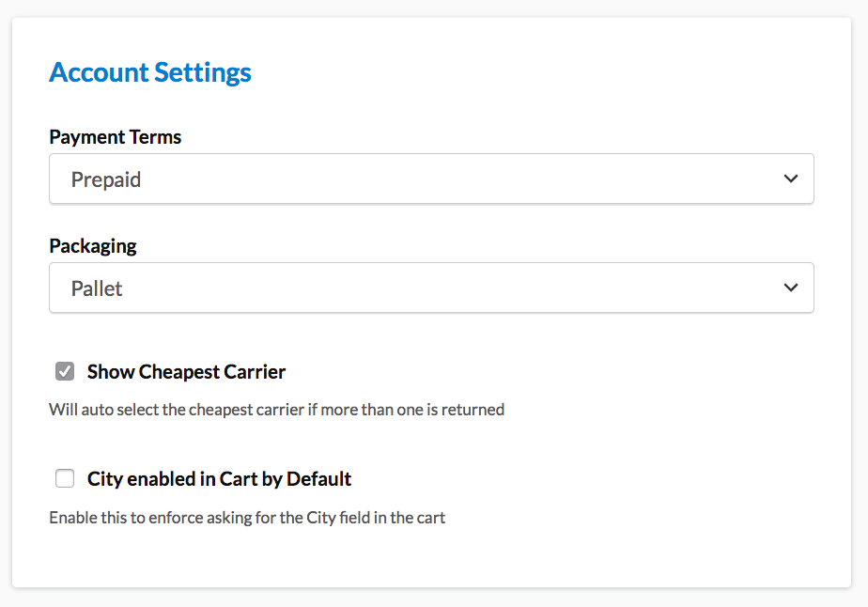Click the middle of the Payment Terms select box
This screenshot has height=607, width=868.
[431, 179]
